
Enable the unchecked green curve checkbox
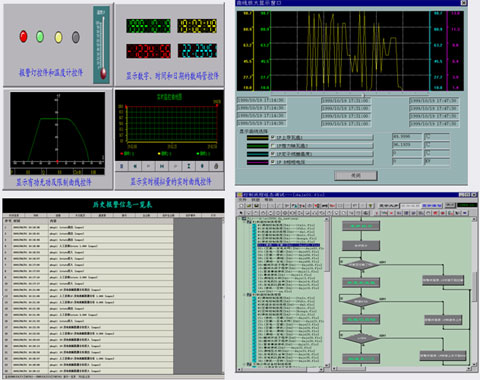point(273,146)
